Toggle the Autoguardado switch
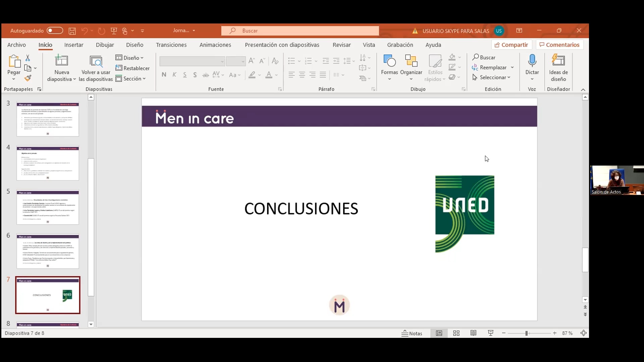This screenshot has height=362, width=644. coord(55,31)
